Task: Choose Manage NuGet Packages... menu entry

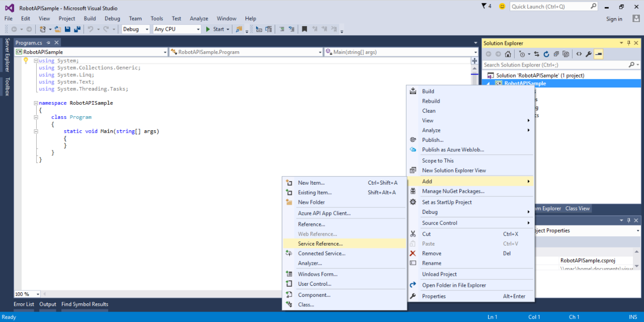Action: (x=453, y=191)
